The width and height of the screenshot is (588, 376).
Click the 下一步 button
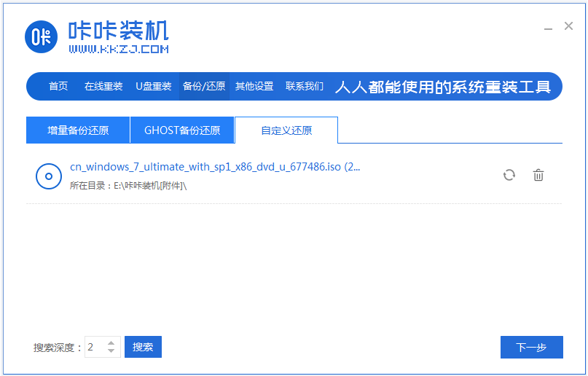(531, 348)
